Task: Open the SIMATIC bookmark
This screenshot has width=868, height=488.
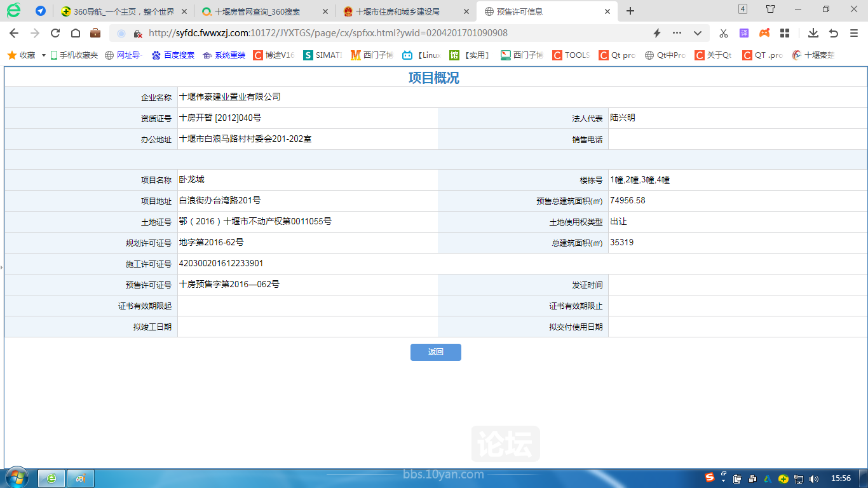Action: coord(323,55)
